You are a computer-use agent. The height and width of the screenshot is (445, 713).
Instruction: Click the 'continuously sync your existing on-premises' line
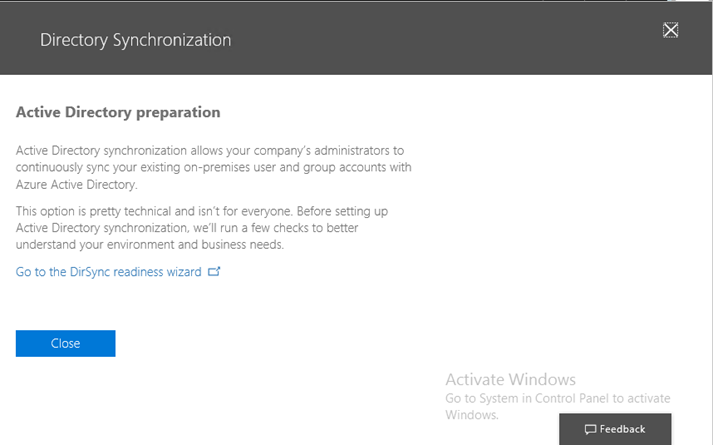coord(214,167)
